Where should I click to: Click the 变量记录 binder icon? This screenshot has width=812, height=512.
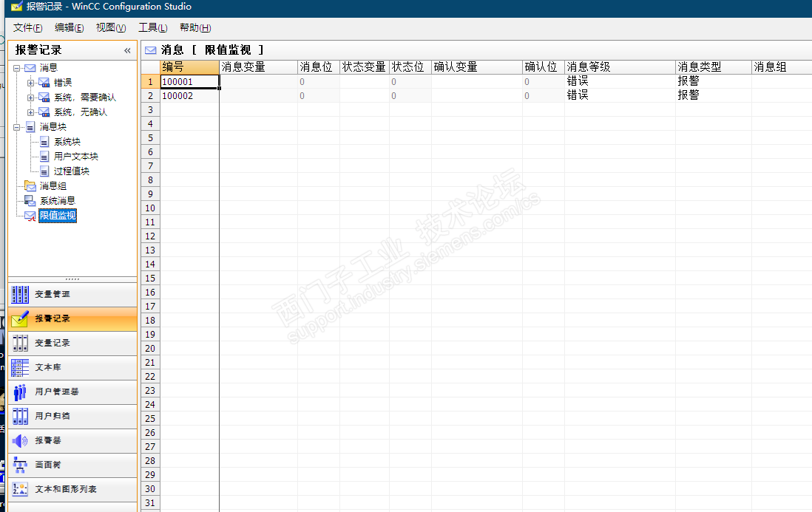(x=20, y=343)
